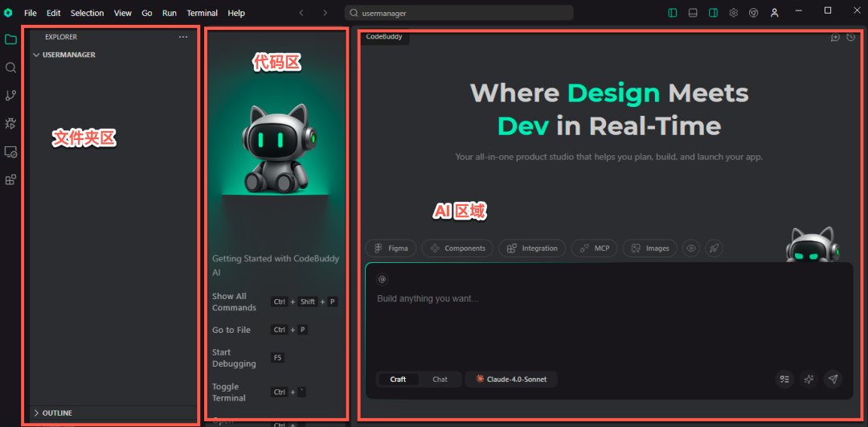Open the Claude-4.0-Sonnet model dropdown
Image resolution: width=868 pixels, height=427 pixels.
point(511,380)
